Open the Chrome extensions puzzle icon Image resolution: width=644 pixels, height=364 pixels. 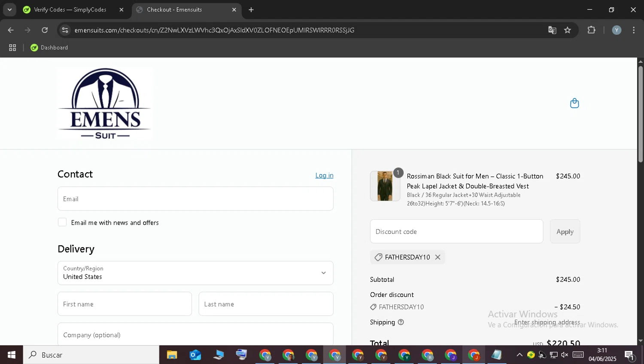[591, 30]
